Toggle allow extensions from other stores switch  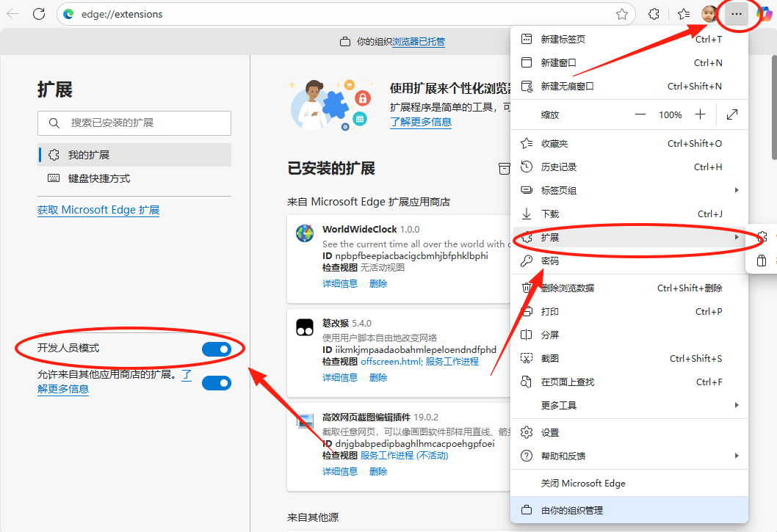click(216, 382)
